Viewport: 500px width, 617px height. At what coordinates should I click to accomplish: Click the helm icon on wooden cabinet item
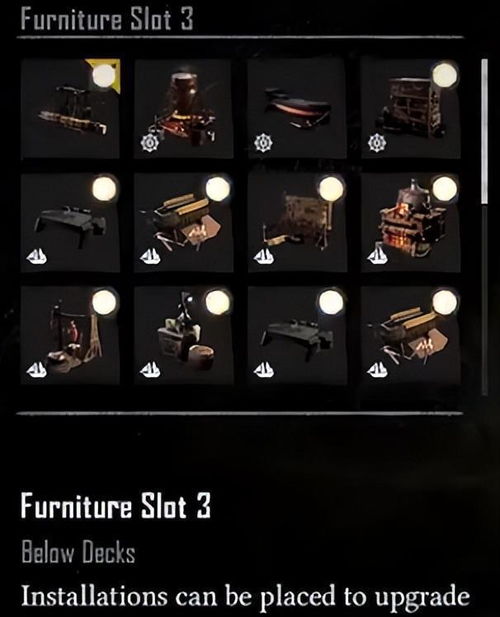tap(376, 143)
